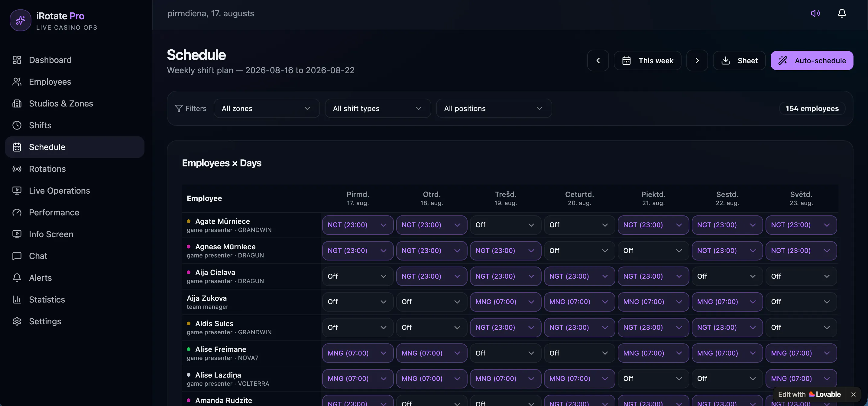
Task: Change Alise Freimane Sunday MNG shift dropdown
Action: [801, 353]
